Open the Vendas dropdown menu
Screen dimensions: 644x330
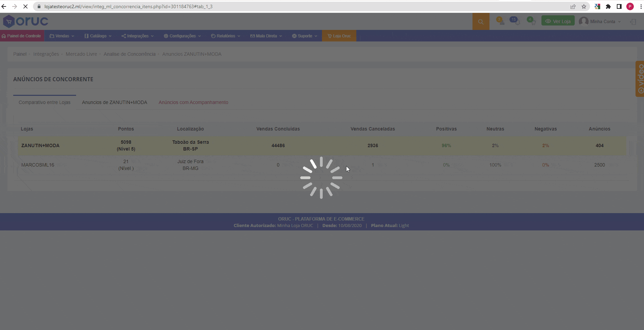coord(62,36)
